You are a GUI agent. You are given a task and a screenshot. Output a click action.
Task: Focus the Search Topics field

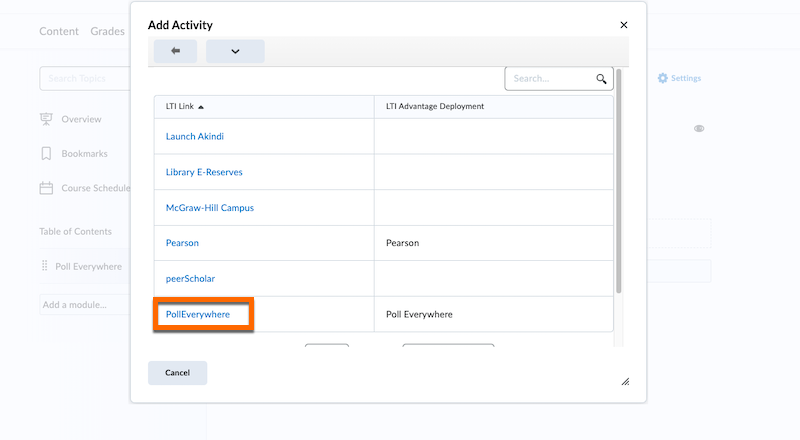tap(85, 79)
